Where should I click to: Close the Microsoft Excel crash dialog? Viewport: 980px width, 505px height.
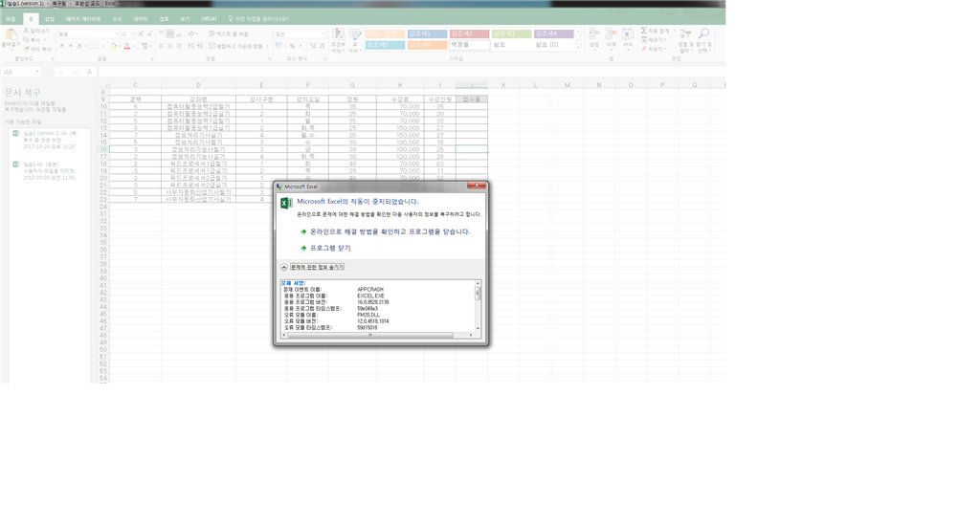477,185
